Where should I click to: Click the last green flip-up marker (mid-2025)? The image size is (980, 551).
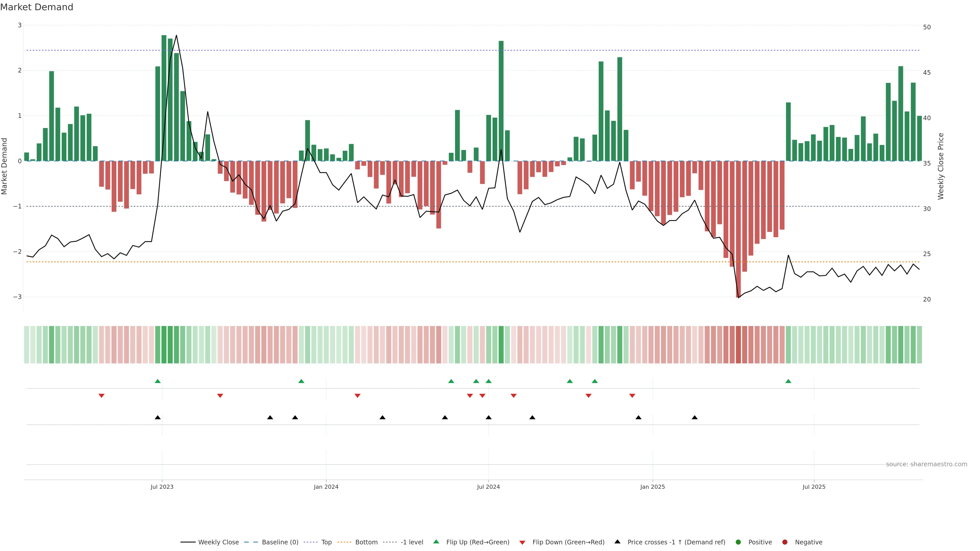pos(788,381)
